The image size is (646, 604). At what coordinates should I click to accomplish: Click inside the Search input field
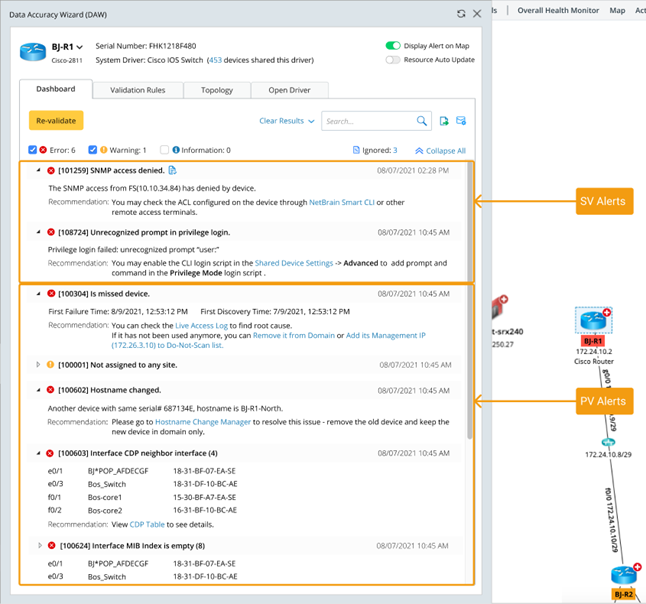(365, 121)
